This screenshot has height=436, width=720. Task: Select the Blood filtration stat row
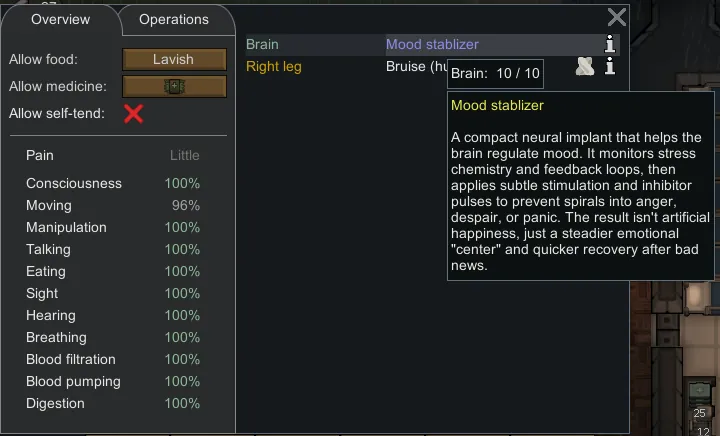(113, 360)
